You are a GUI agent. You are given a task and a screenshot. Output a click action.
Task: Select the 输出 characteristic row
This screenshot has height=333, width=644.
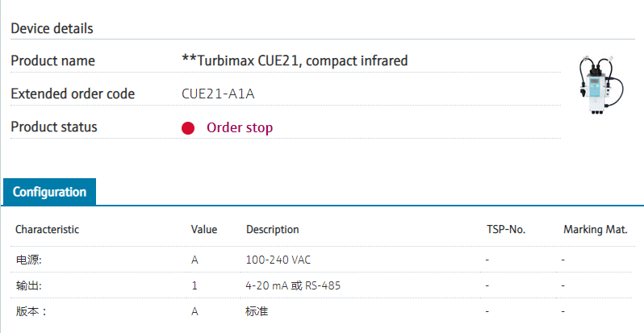(x=29, y=286)
